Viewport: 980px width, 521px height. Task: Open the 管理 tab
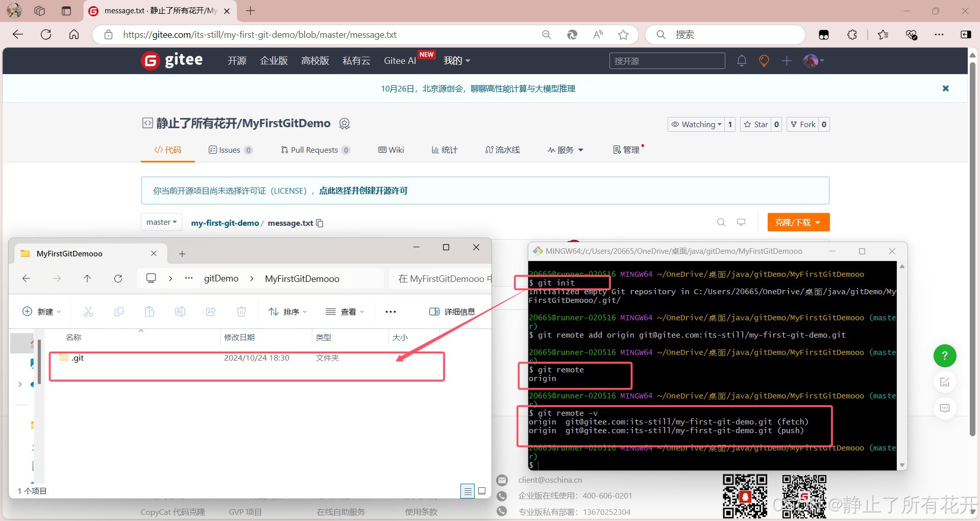pos(626,150)
